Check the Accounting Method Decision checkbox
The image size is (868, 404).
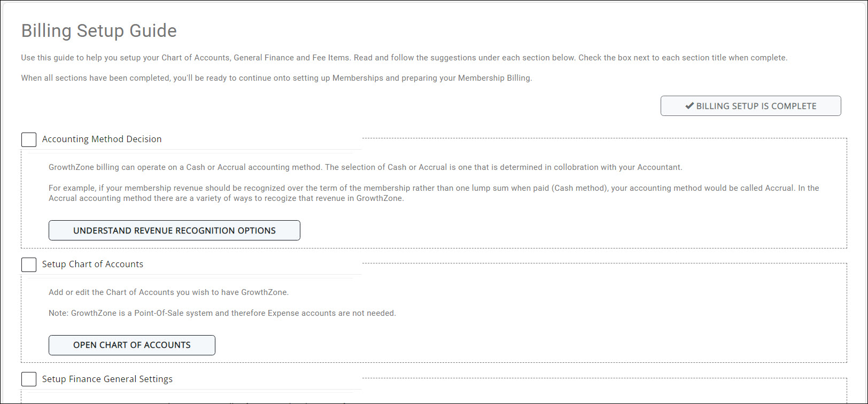[x=29, y=139]
